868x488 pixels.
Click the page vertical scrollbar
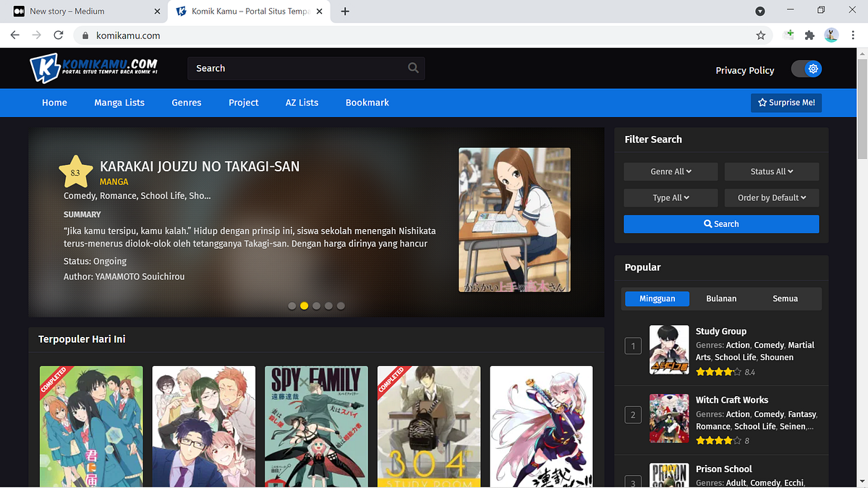click(x=861, y=108)
